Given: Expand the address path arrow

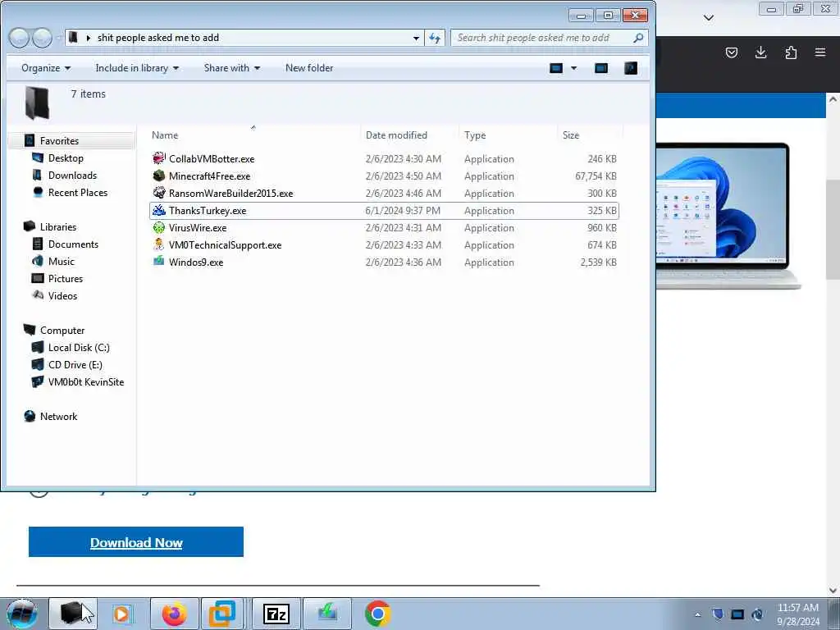Looking at the screenshot, I should coord(89,38).
